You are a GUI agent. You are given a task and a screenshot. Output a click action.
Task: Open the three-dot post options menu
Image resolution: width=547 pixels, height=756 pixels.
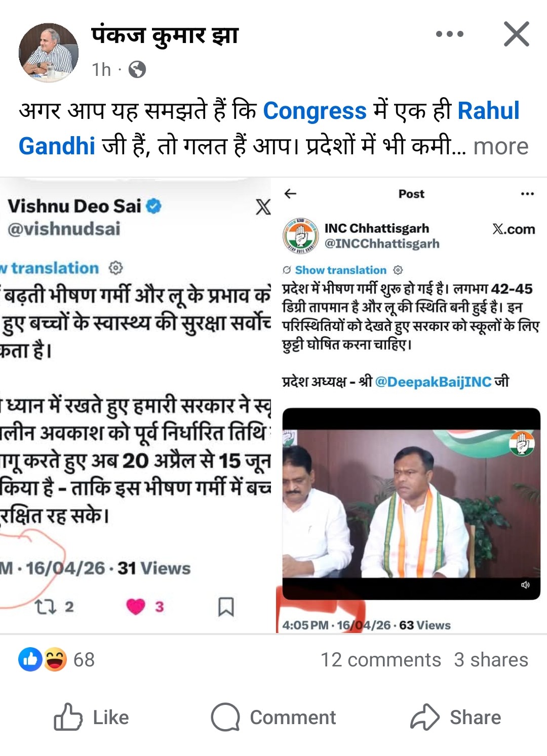449,34
